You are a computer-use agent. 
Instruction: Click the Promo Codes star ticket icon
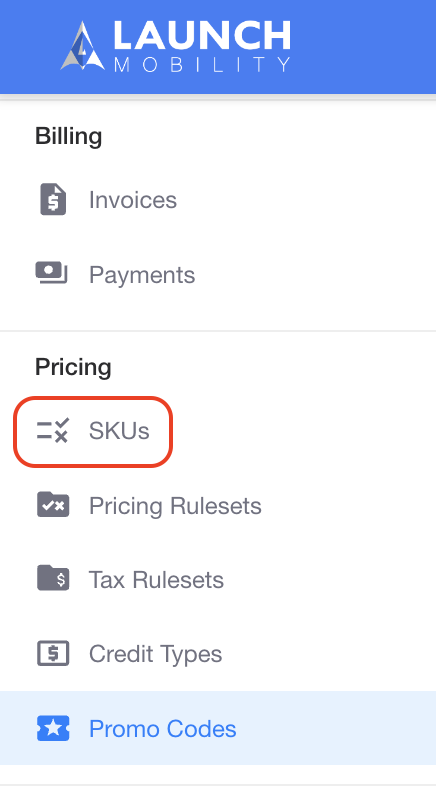click(53, 728)
